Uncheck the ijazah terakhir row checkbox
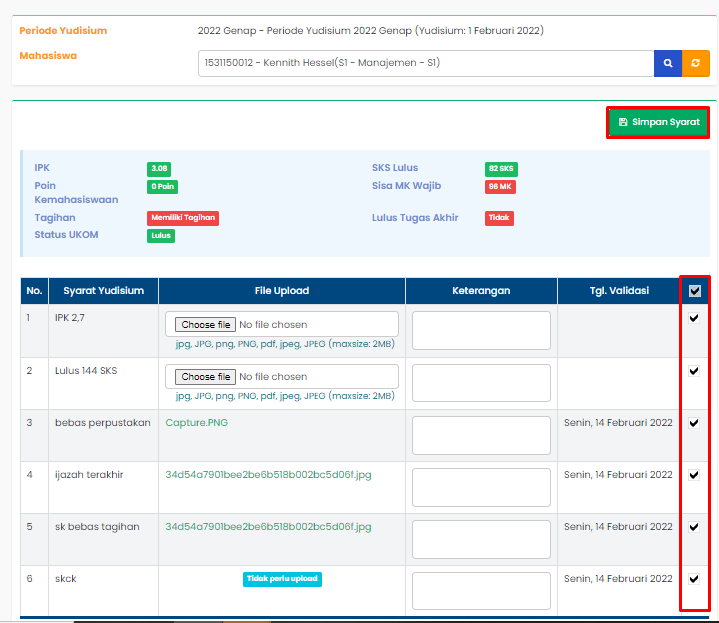Viewport: 719px width, 623px height. coord(694,475)
